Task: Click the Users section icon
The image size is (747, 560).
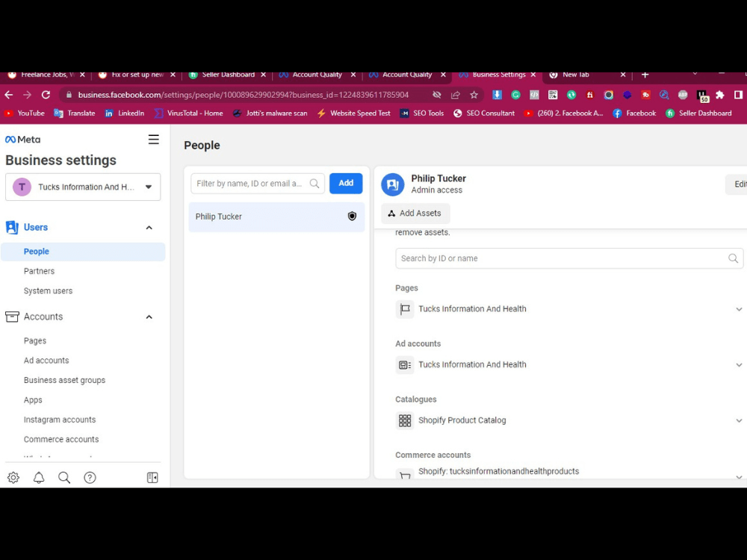Action: 12,227
